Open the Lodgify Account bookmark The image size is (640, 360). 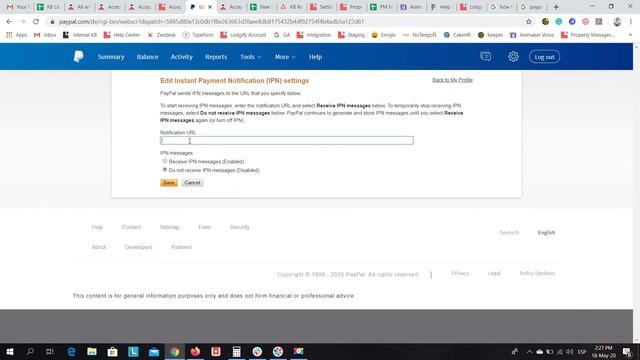pyautogui.click(x=243, y=35)
